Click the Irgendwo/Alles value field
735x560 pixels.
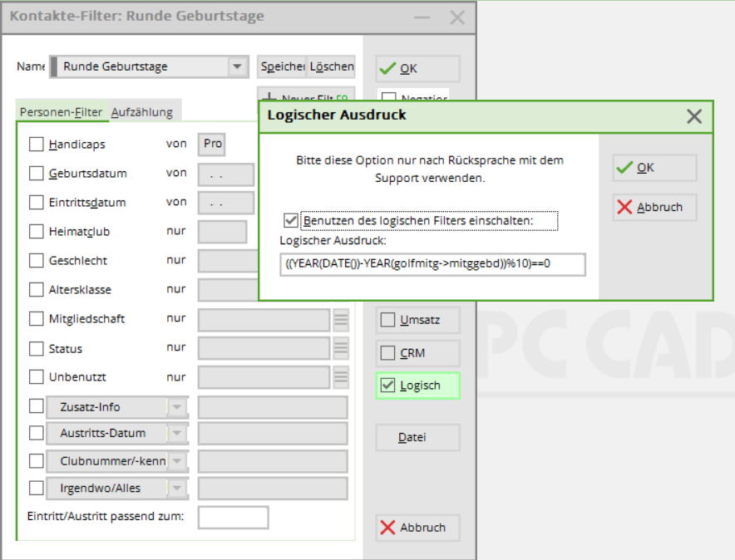click(x=273, y=489)
